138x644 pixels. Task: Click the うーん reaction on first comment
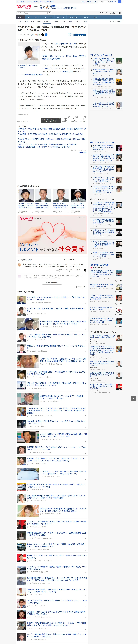pos(79,270)
